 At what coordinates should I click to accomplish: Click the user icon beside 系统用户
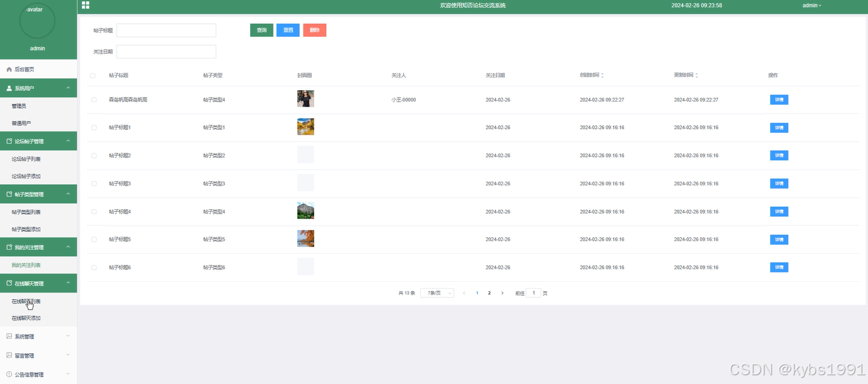[x=9, y=88]
